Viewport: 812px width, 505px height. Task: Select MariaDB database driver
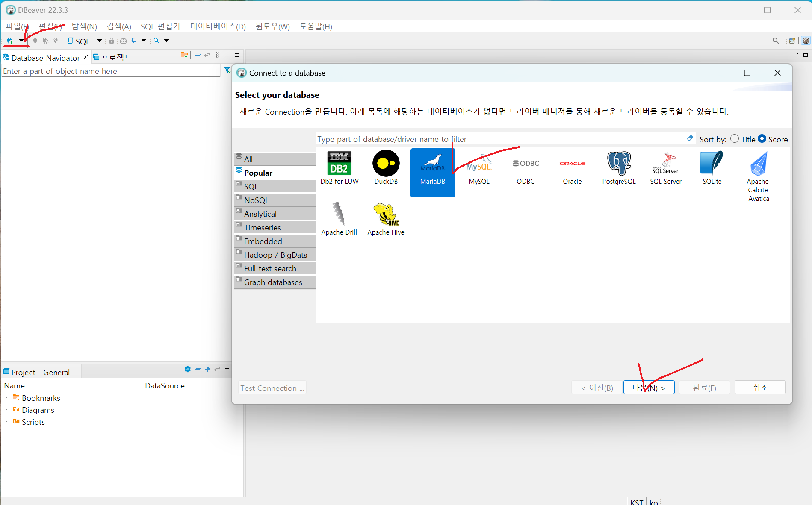click(x=433, y=173)
